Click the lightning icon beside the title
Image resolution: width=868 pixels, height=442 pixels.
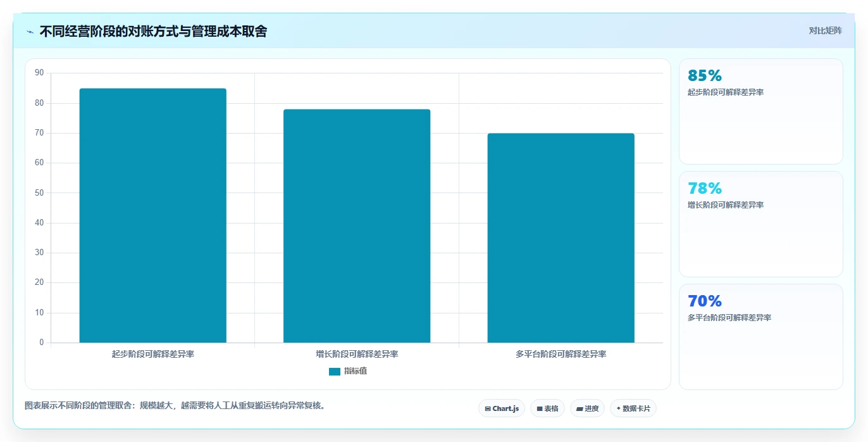30,31
